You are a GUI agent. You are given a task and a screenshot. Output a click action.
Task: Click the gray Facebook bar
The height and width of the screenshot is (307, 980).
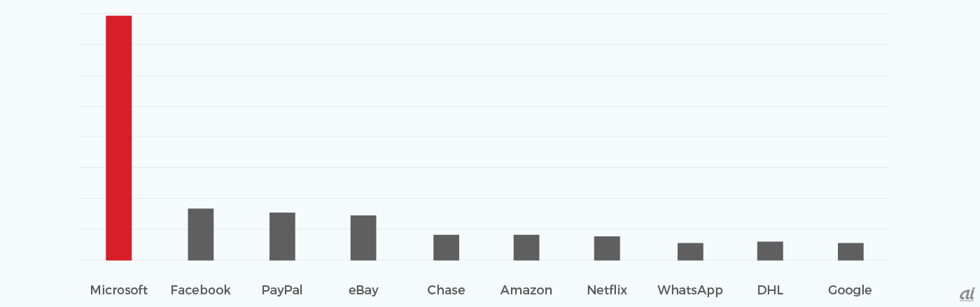[x=200, y=234]
